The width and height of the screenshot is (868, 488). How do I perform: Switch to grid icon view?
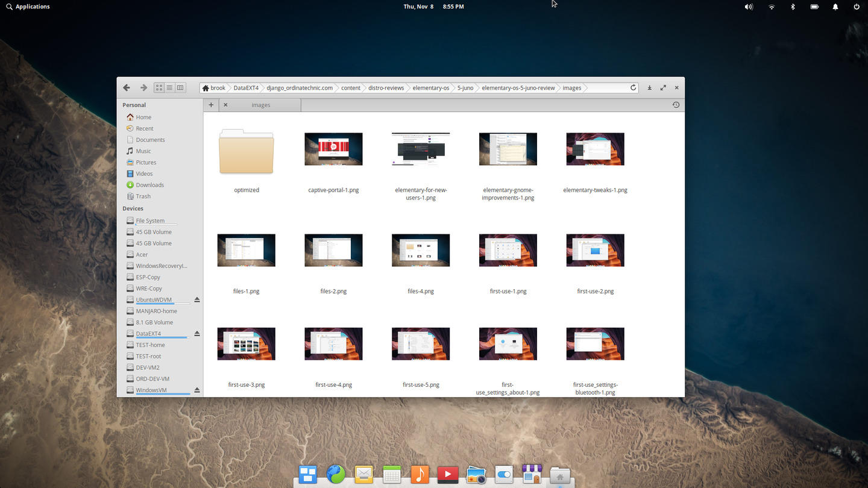[159, 87]
